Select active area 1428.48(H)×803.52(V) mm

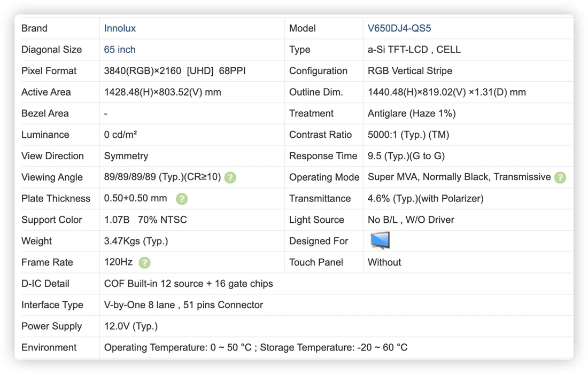point(163,92)
